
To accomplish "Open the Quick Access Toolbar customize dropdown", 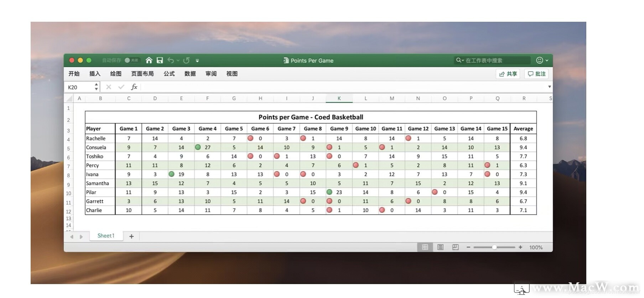I will pos(197,61).
